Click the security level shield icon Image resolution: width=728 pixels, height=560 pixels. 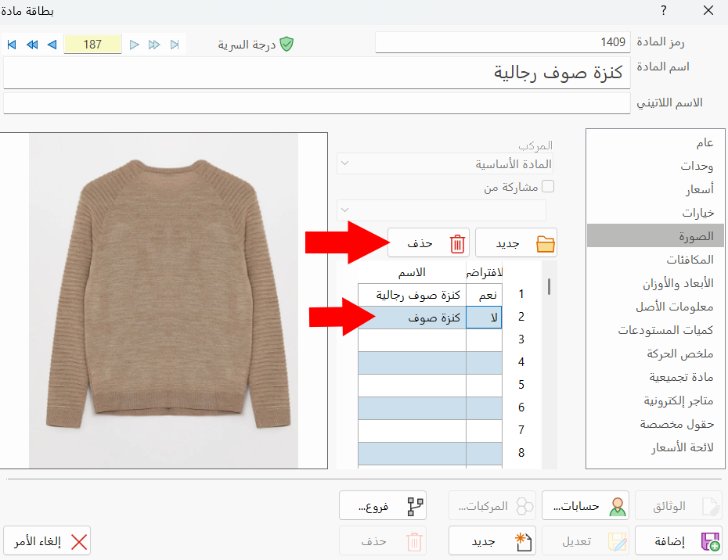click(287, 44)
